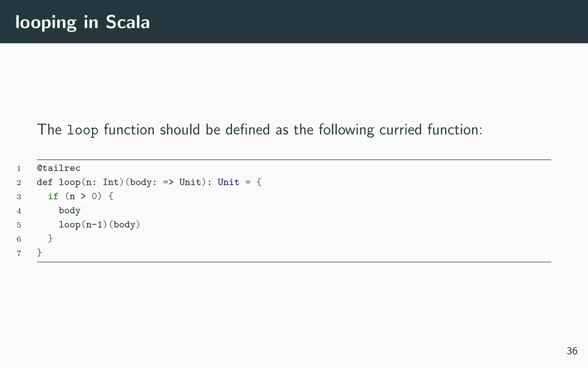This screenshot has height=368, width=588.
Task: Click the recursive call "loop(n-1)(body)"
Action: (99, 225)
